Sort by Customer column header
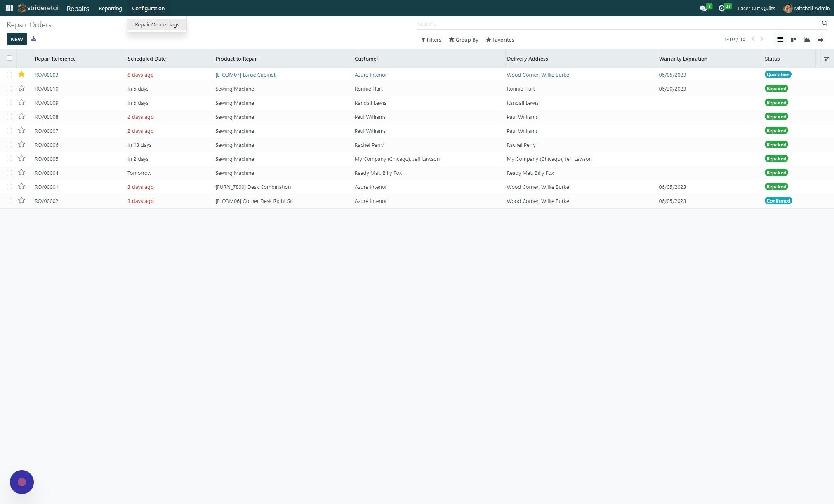This screenshot has height=504, width=834. coord(366,59)
